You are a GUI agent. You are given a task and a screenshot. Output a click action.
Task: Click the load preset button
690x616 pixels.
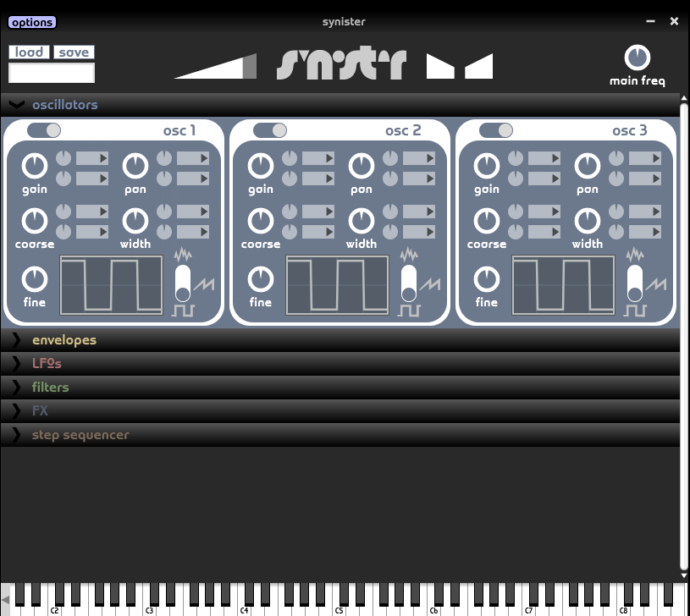(x=29, y=52)
